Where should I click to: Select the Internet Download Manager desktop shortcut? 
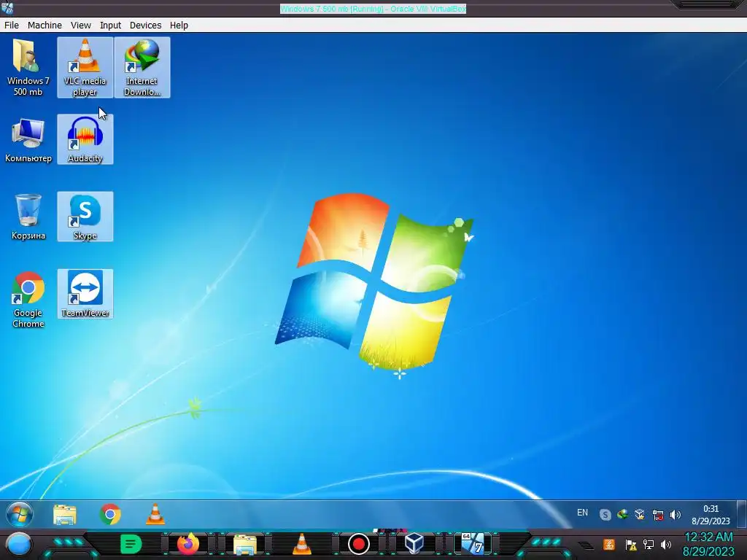tap(142, 68)
